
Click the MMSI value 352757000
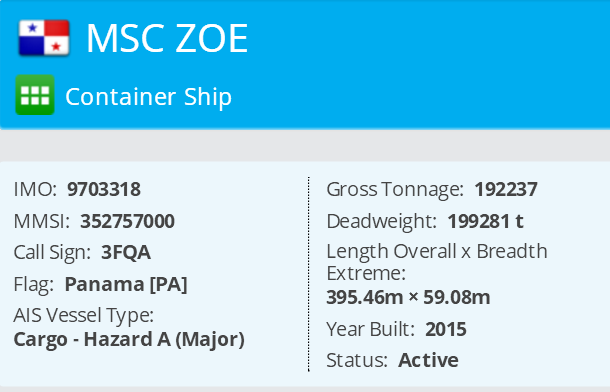(x=128, y=221)
